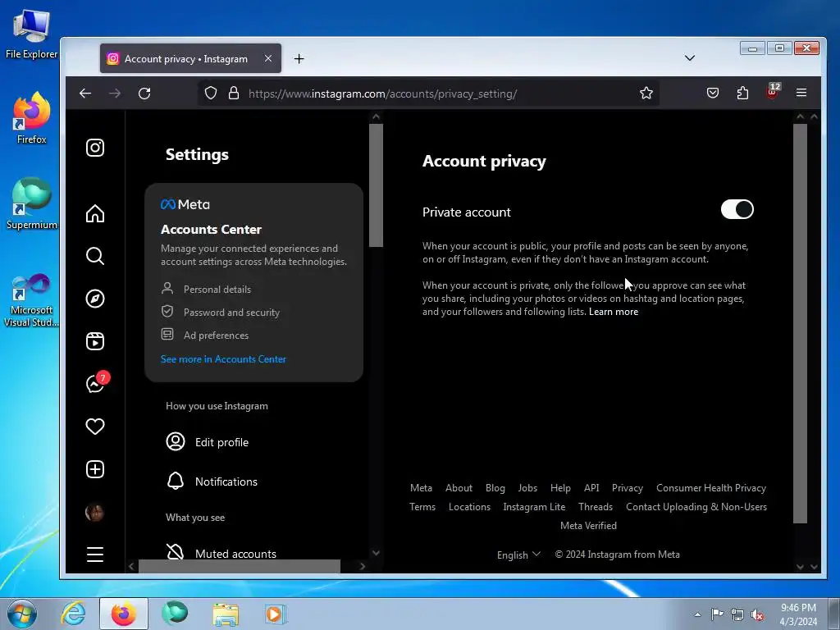Open the More hamburger menu in Instagram sidebar

95,555
